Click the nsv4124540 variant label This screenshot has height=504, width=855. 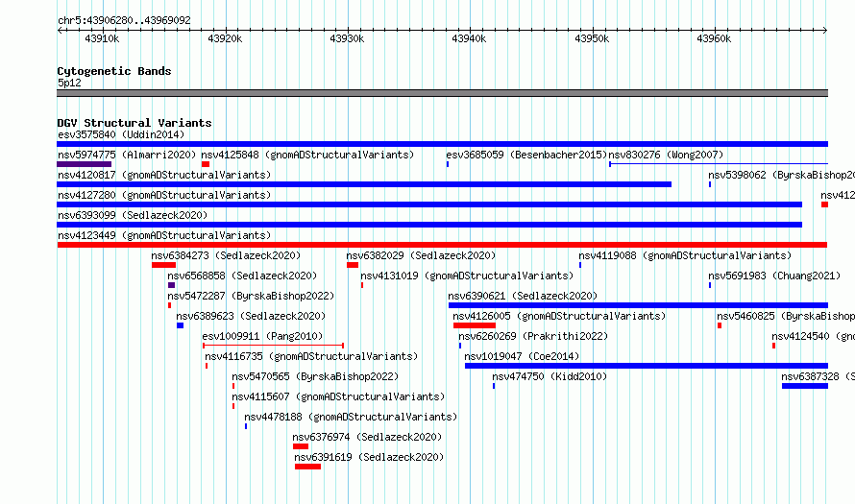[x=813, y=336]
